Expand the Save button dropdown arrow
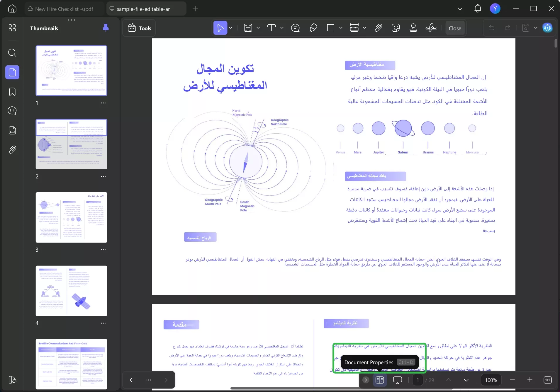560x392 pixels. coord(536,28)
